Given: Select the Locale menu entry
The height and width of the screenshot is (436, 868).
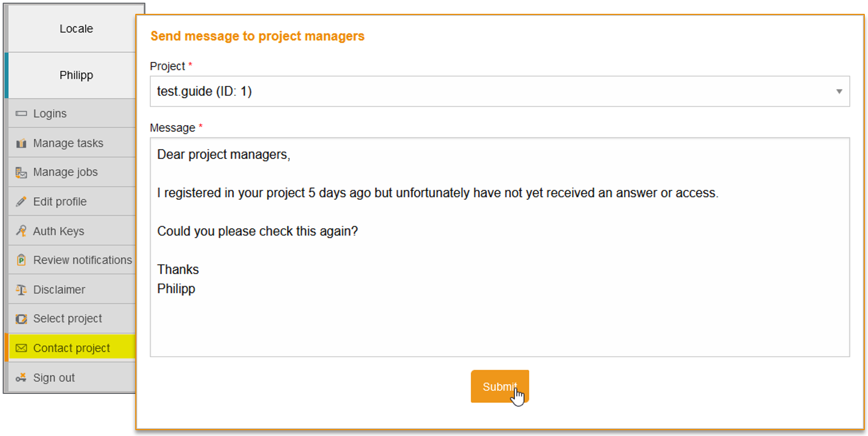Looking at the screenshot, I should (x=76, y=29).
